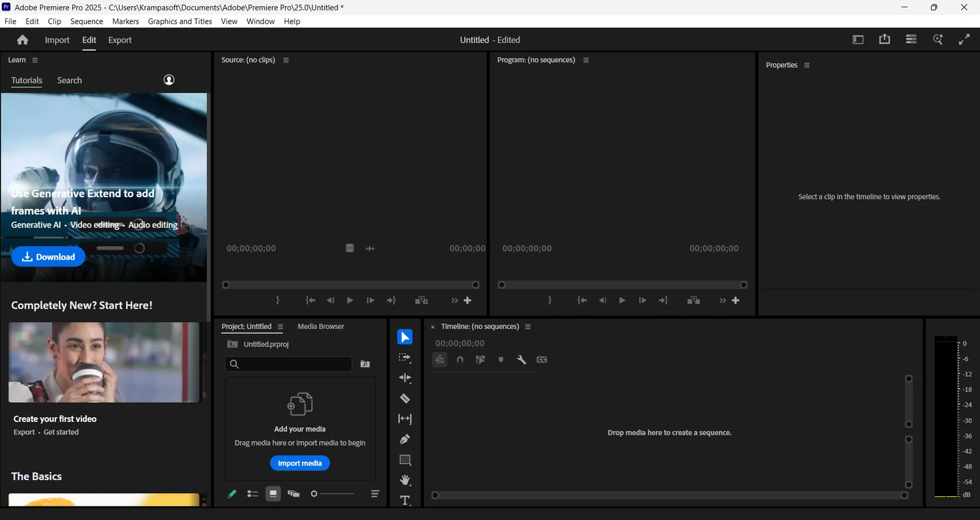
Task: Click the Timeline settings wrench icon
Action: (x=521, y=360)
